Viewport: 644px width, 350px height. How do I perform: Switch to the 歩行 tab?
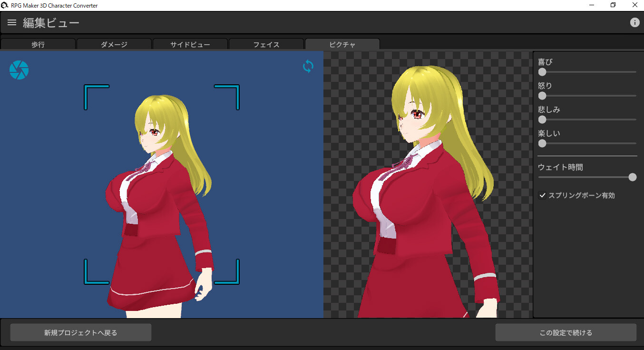[x=38, y=44]
